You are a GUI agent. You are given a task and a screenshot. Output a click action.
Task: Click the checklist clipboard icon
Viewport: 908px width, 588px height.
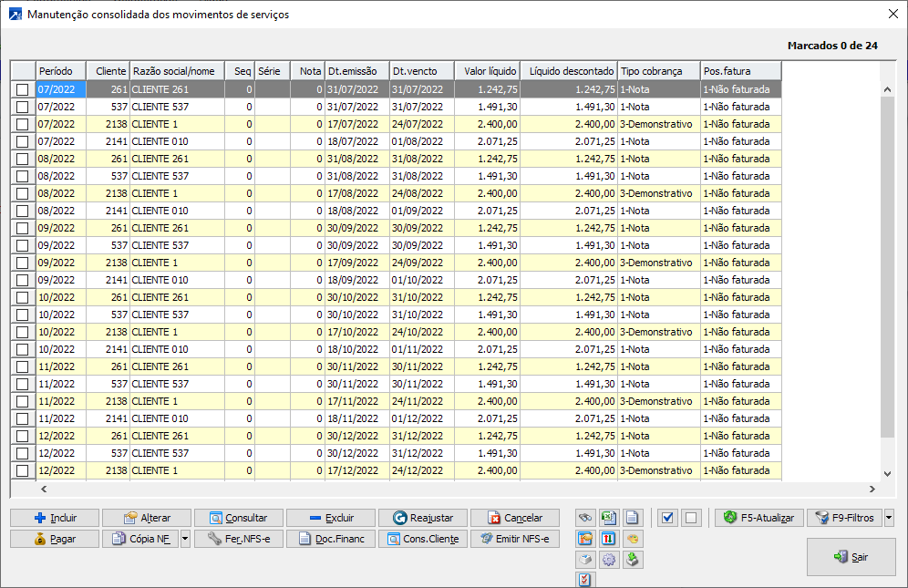click(585, 580)
